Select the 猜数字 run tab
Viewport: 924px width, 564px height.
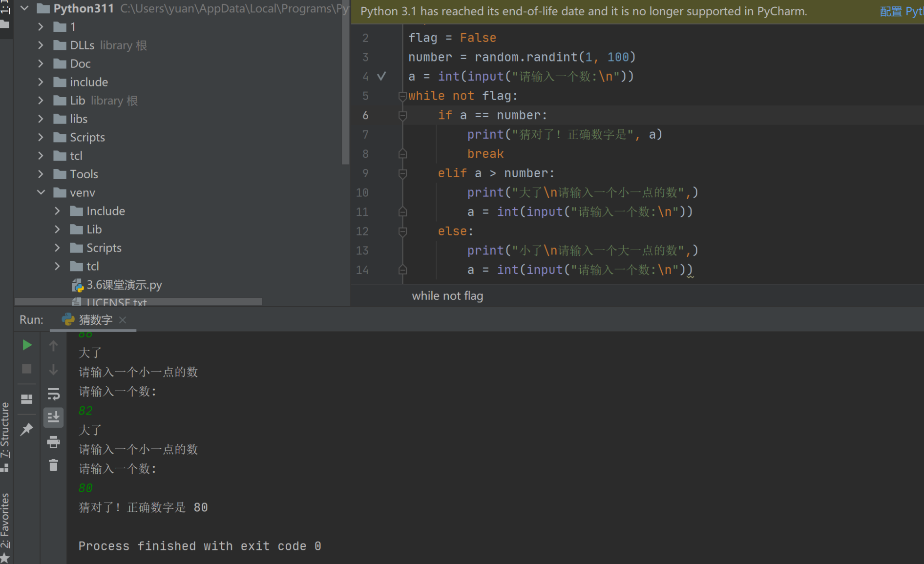coord(95,320)
